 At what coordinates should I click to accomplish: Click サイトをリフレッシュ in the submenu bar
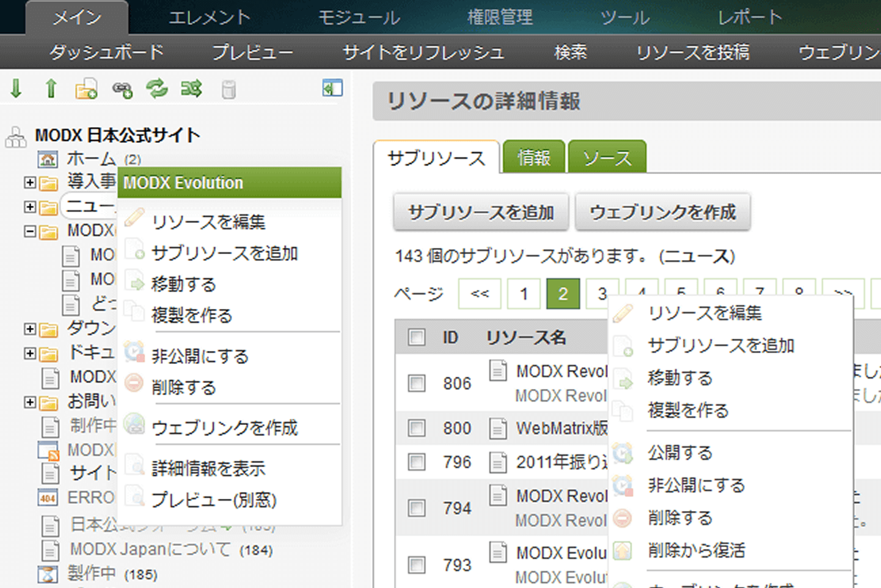click(423, 52)
